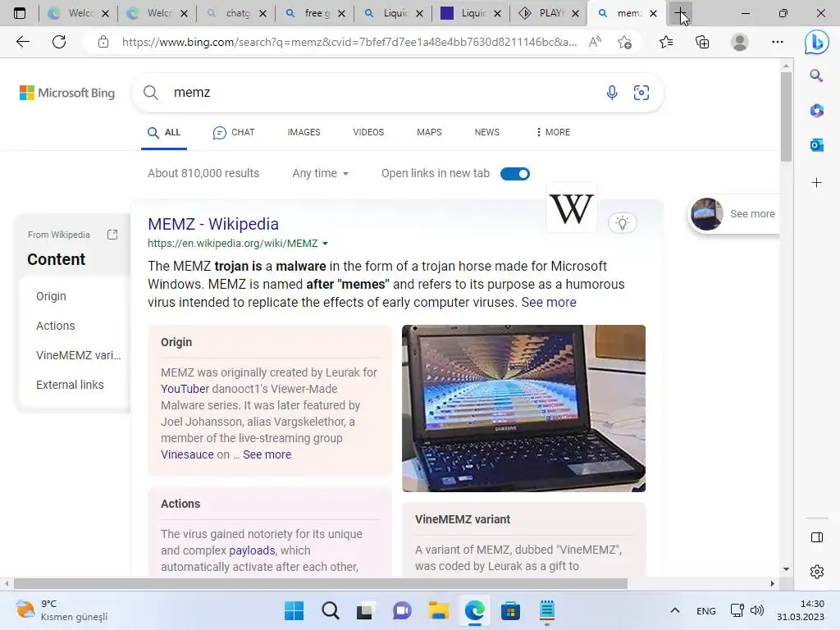Switch to the VIDEOS tab

[x=368, y=132]
